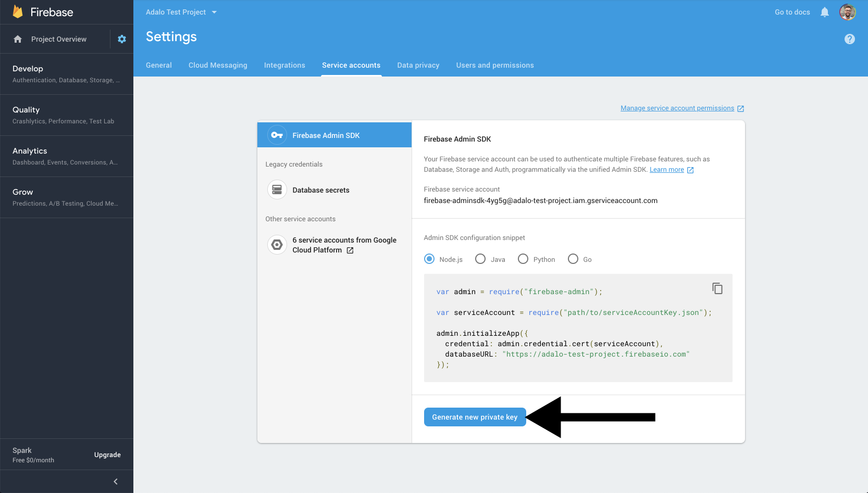Click the require("firebase-admin") code line
The height and width of the screenshot is (493, 868).
click(519, 292)
